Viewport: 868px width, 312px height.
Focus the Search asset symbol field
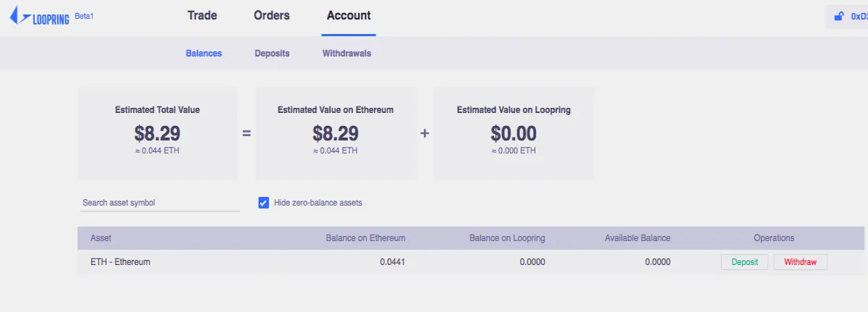coord(159,203)
